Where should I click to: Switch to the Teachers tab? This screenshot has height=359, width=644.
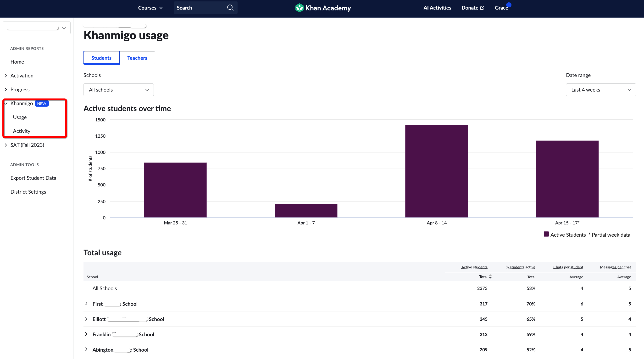tap(137, 58)
